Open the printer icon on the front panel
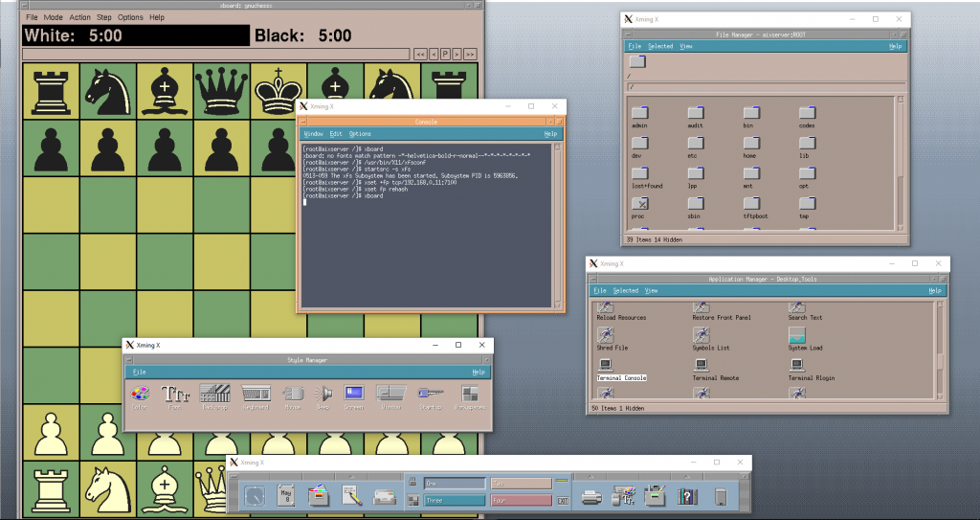Image resolution: width=980 pixels, height=520 pixels. coord(591,497)
